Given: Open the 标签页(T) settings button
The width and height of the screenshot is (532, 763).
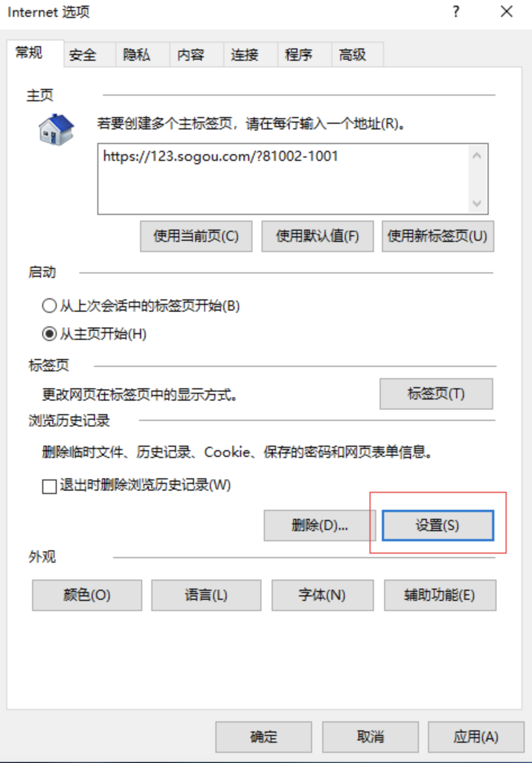Looking at the screenshot, I should 436,394.
